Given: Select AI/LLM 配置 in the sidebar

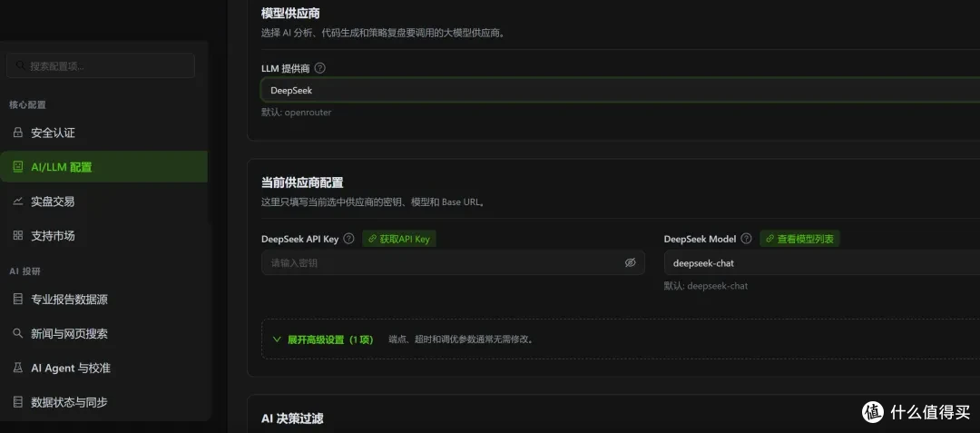Looking at the screenshot, I should (x=103, y=167).
